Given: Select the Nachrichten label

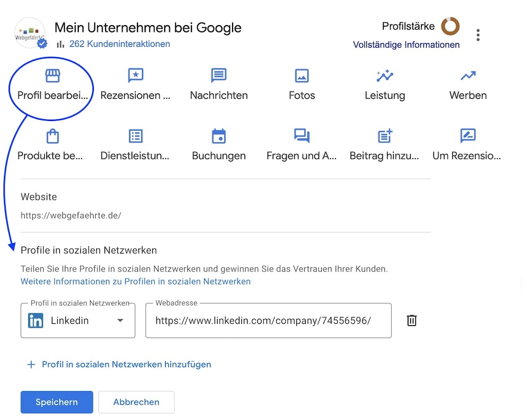Looking at the screenshot, I should pyautogui.click(x=219, y=95).
